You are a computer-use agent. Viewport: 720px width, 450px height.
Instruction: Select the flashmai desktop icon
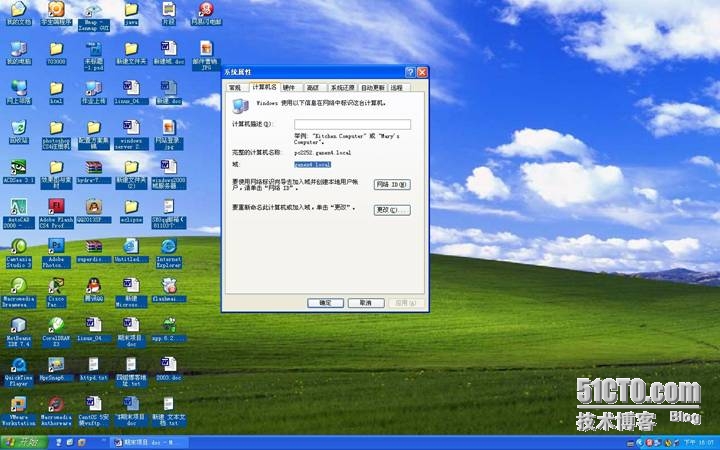[169, 290]
